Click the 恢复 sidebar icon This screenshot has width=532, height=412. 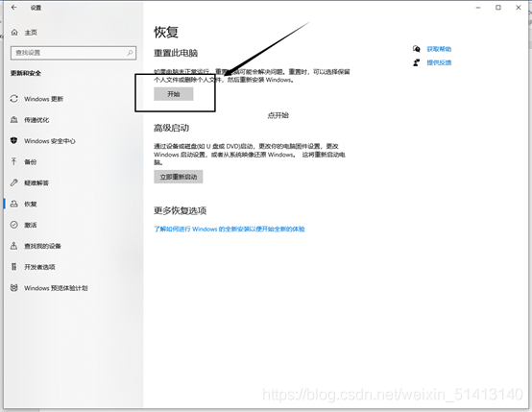(13, 204)
